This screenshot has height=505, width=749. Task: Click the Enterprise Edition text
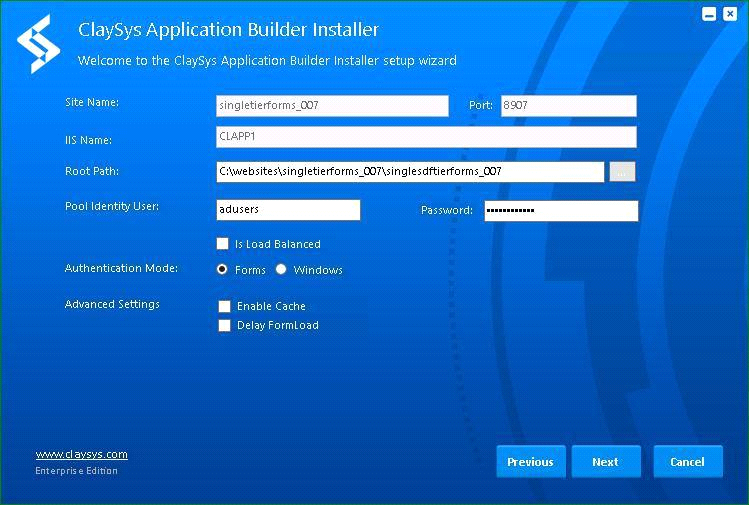(76, 471)
